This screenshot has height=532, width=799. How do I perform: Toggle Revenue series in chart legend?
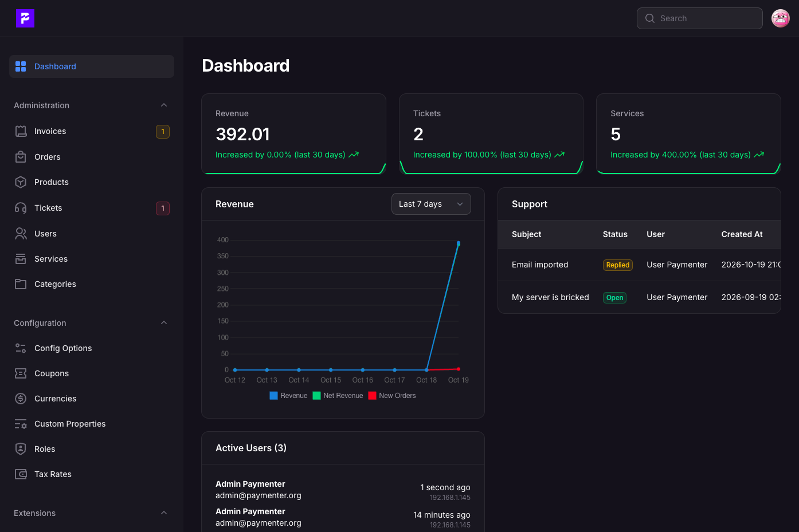point(288,396)
